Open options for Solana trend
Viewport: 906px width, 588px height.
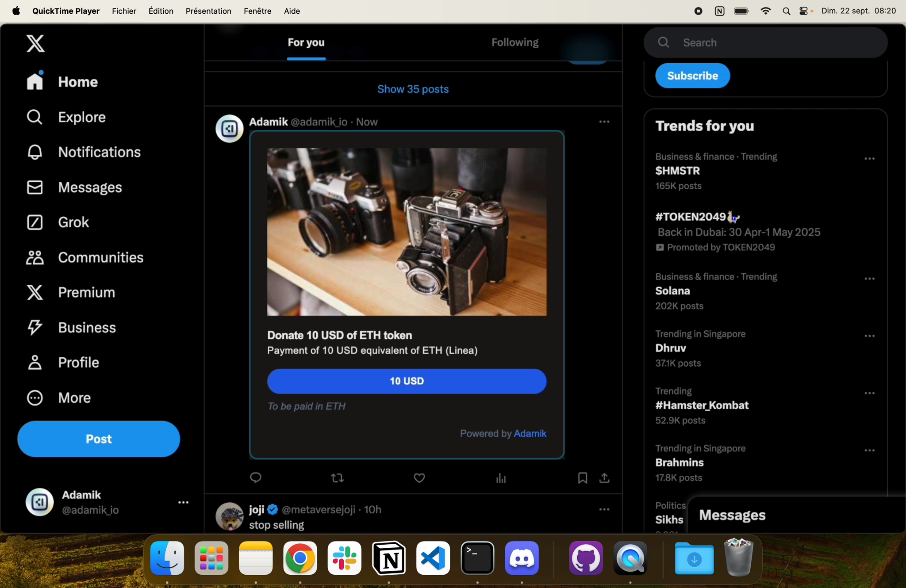point(870,279)
